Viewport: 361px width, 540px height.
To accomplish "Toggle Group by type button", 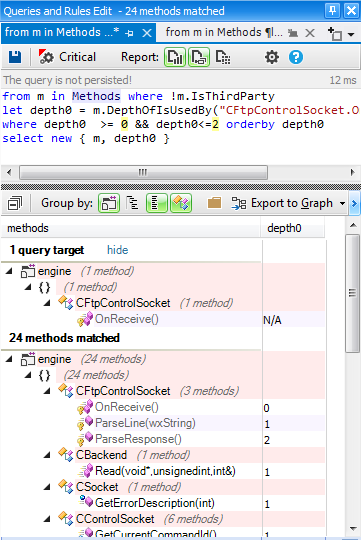I will (x=180, y=203).
